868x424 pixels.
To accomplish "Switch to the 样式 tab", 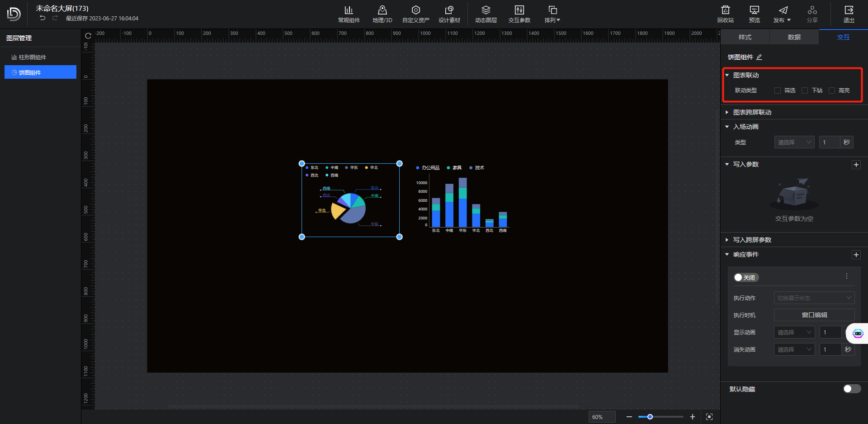I will [745, 37].
